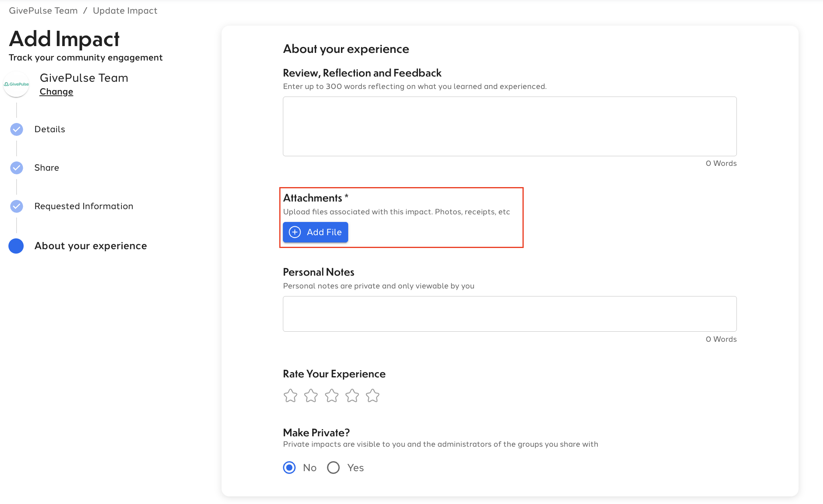Screen dimensions: 823x504
Task: Open the Share step
Action: (x=47, y=168)
